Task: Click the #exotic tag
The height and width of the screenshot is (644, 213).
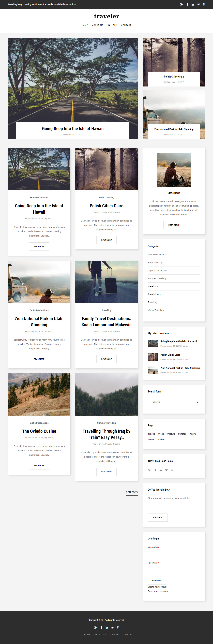Action: [x=151, y=434]
